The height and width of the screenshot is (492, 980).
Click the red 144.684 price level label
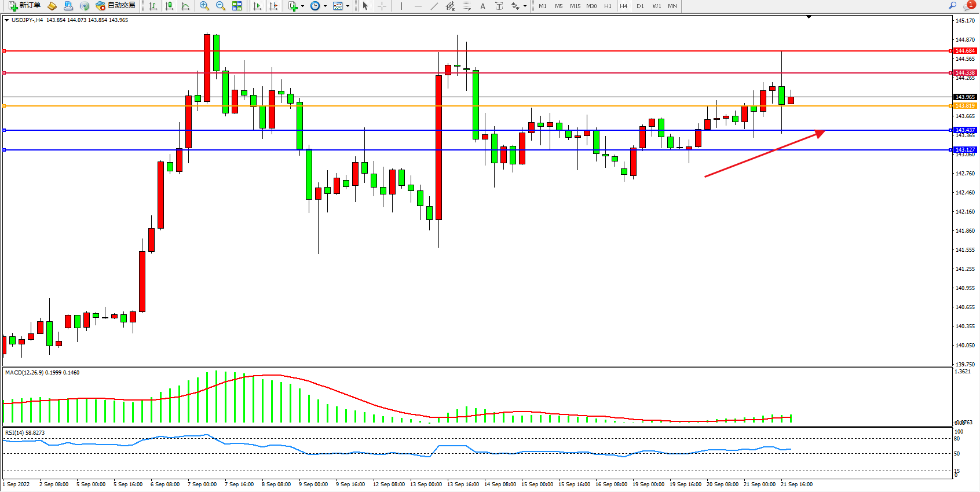click(965, 51)
